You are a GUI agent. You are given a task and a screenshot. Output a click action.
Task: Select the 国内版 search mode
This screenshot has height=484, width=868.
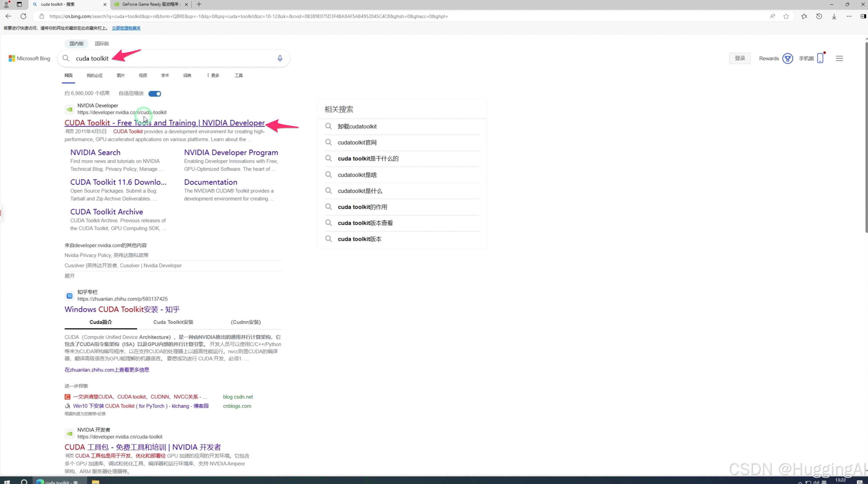(x=77, y=43)
